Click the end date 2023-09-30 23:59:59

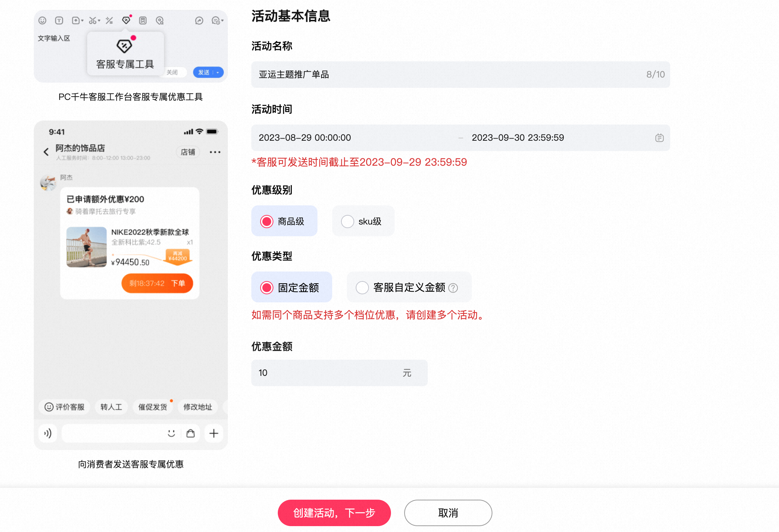click(x=518, y=138)
